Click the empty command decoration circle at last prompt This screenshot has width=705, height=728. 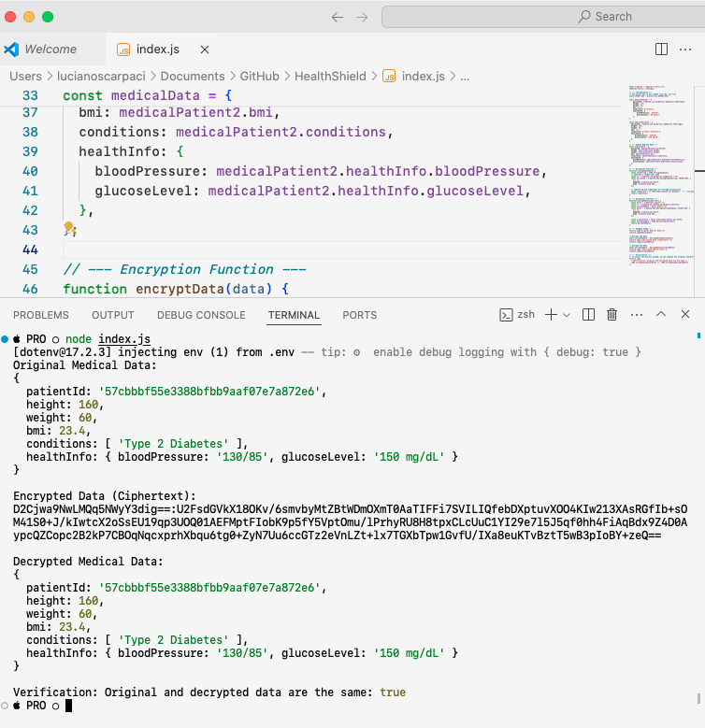coord(5,706)
